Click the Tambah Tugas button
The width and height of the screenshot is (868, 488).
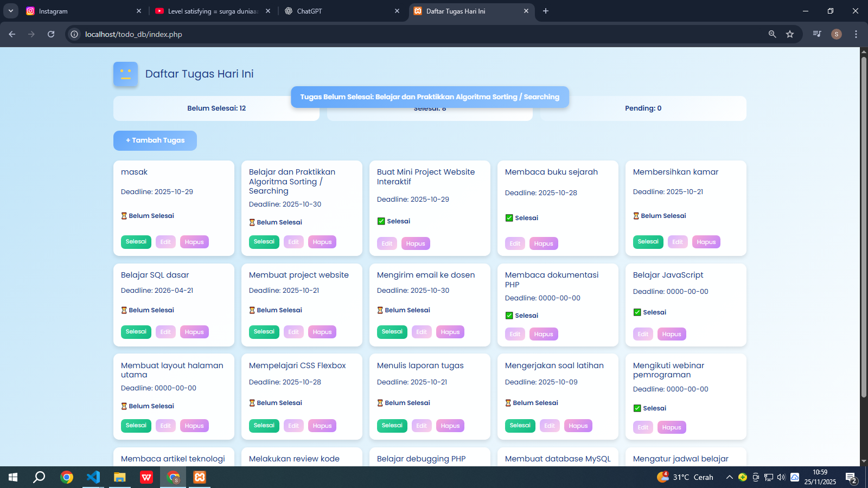tap(155, 140)
